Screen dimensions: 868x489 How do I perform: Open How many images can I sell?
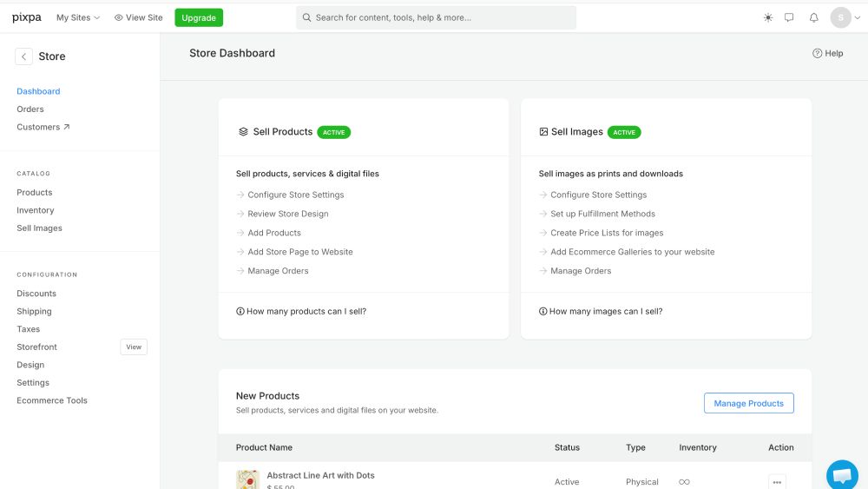click(x=601, y=311)
